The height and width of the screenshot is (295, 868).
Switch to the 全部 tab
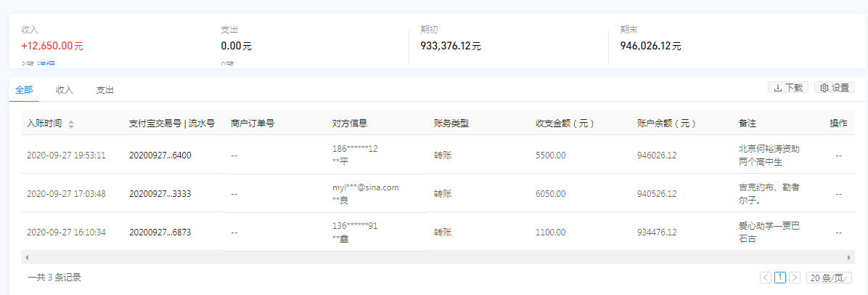pyautogui.click(x=24, y=90)
